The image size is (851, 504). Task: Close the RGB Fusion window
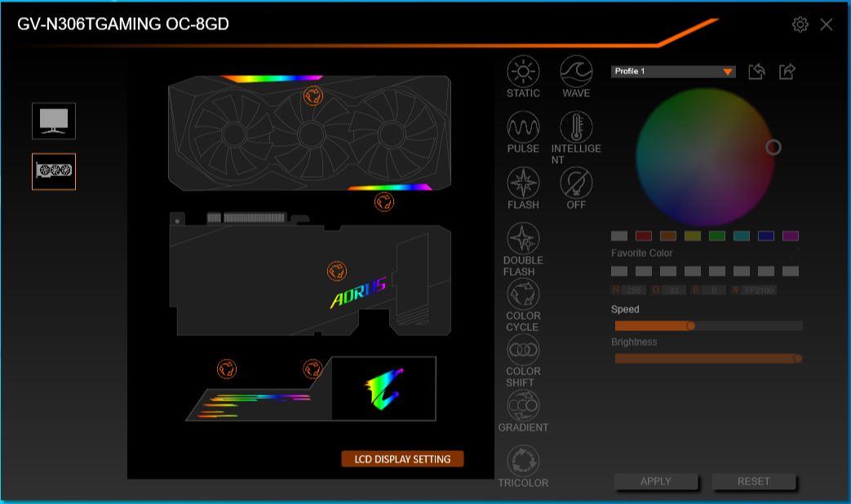(826, 24)
